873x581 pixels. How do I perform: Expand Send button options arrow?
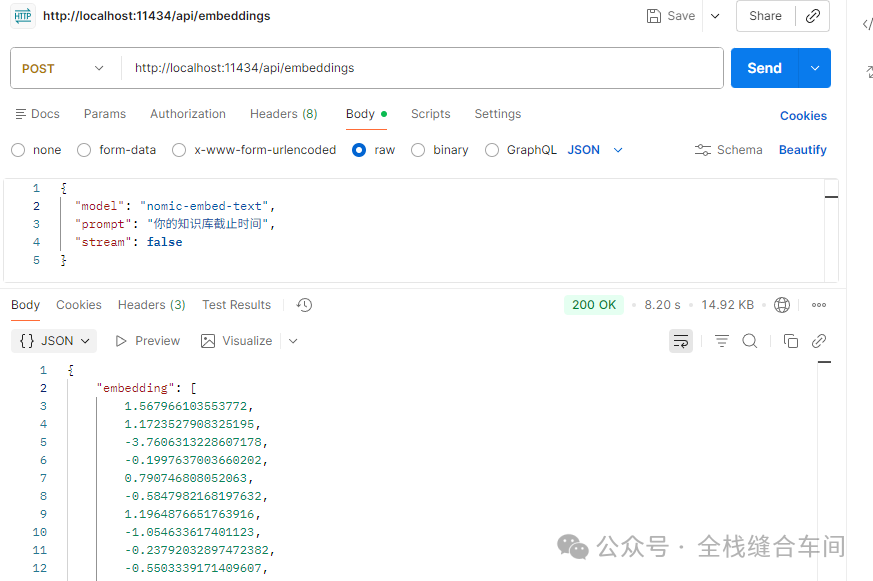815,68
